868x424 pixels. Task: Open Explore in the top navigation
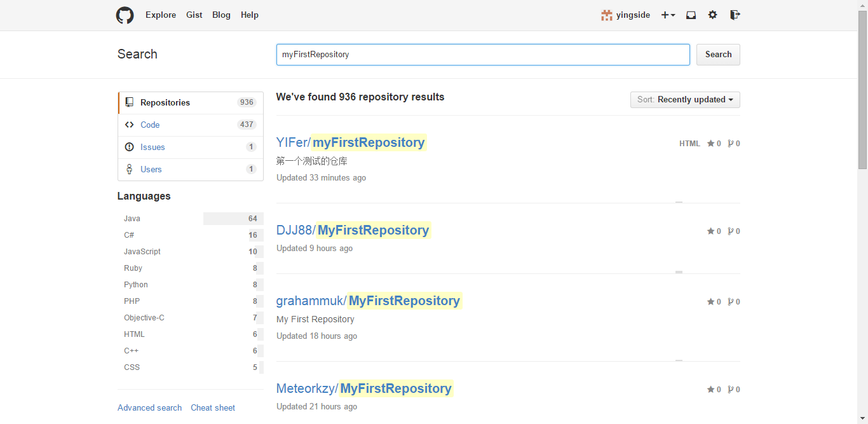point(161,15)
